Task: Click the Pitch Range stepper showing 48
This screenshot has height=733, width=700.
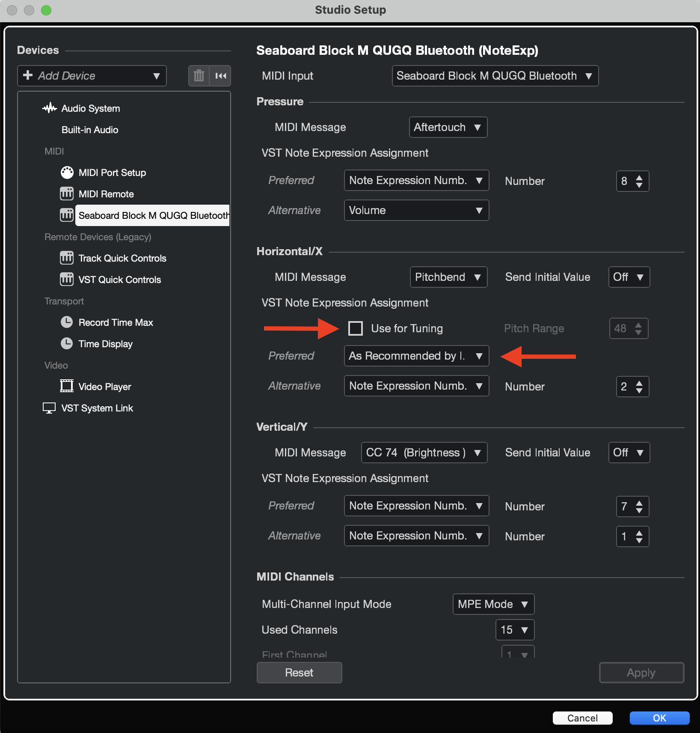Action: click(x=629, y=328)
